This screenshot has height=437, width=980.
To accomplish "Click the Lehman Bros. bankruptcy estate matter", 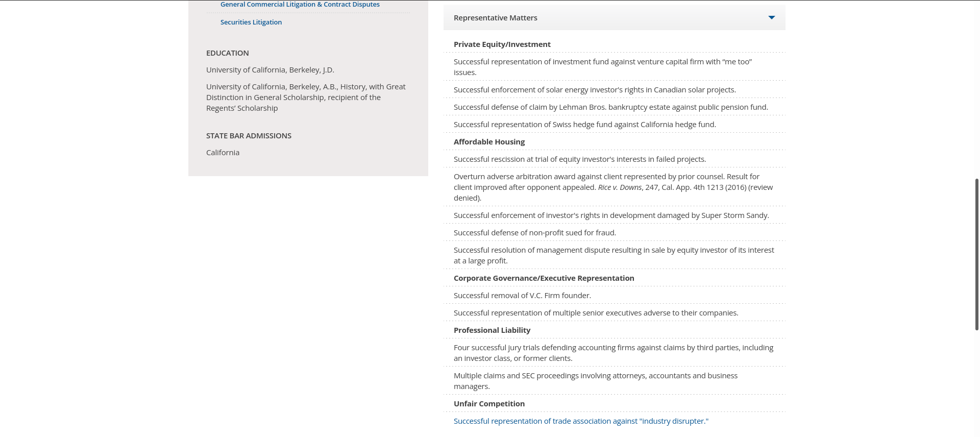I will [610, 107].
